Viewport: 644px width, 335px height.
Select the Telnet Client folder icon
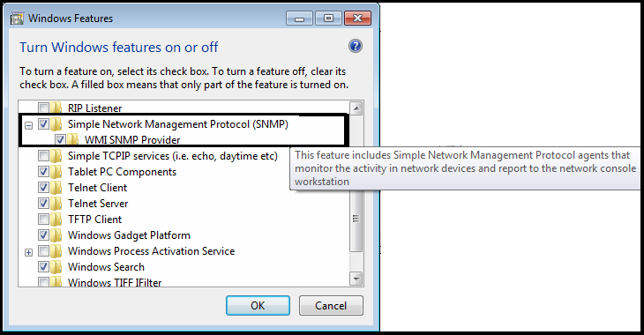[56, 188]
